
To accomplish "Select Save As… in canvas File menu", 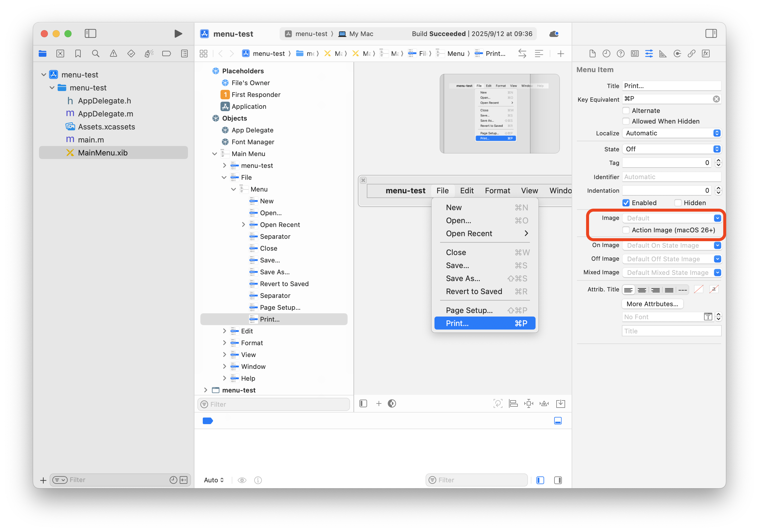I will coord(485,278).
